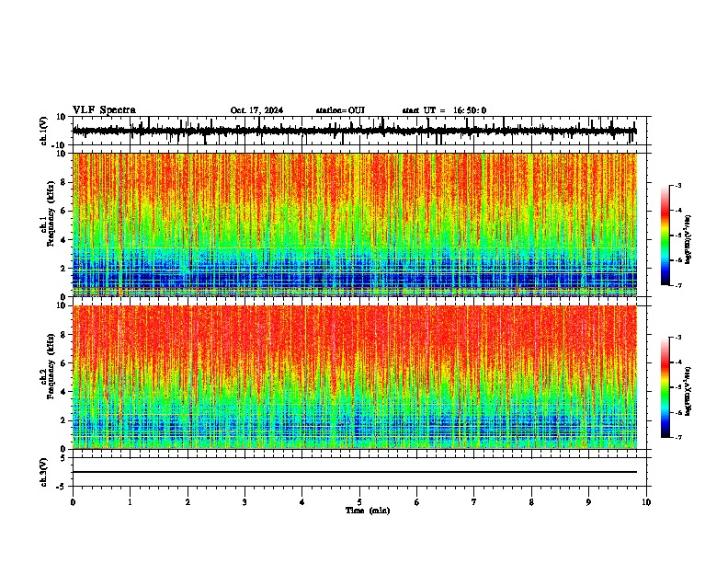Click the ch.2 color bar log(PSD) unit label

pyautogui.click(x=688, y=391)
